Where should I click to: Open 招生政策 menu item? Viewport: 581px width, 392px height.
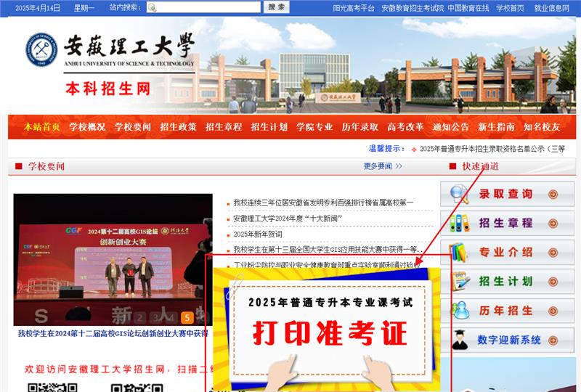pyautogui.click(x=178, y=127)
